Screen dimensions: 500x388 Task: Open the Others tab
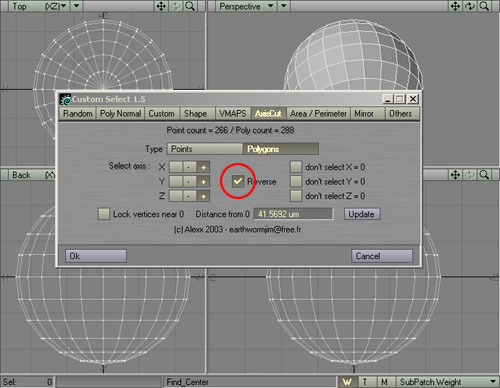(x=402, y=114)
